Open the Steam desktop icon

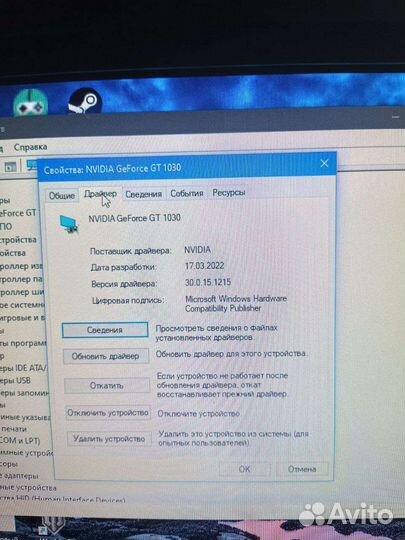85,101
